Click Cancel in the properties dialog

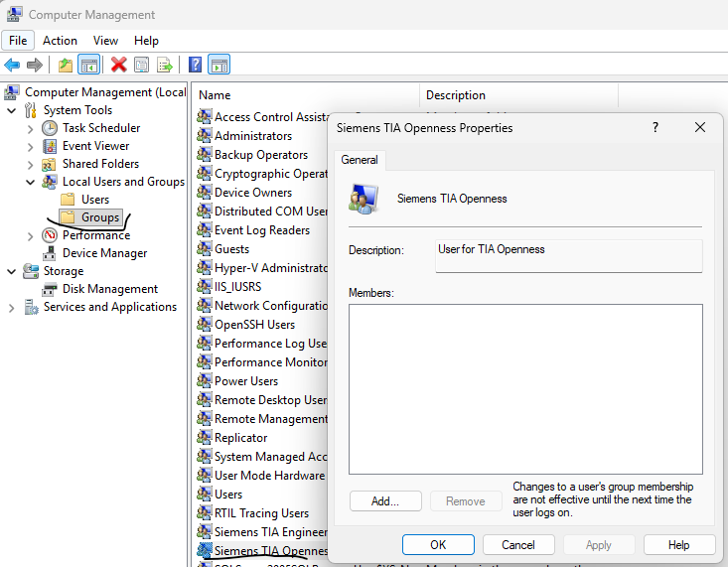pyautogui.click(x=518, y=545)
